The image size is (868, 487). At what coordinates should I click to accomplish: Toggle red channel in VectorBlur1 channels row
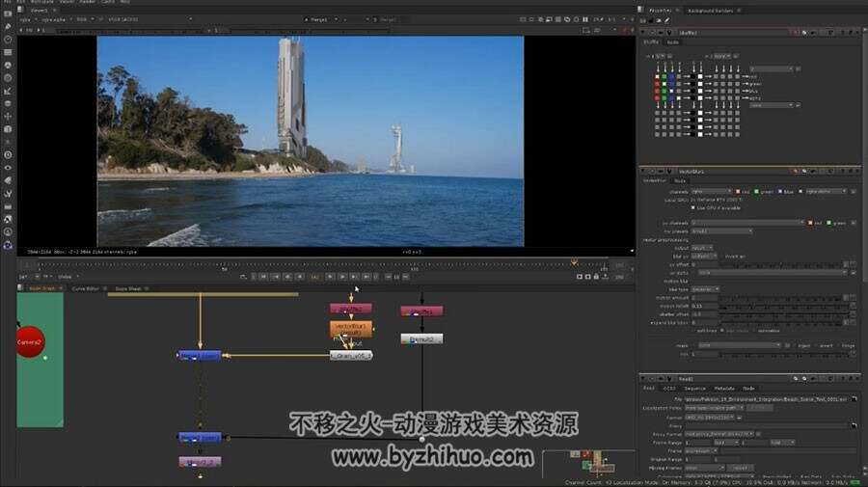click(738, 192)
